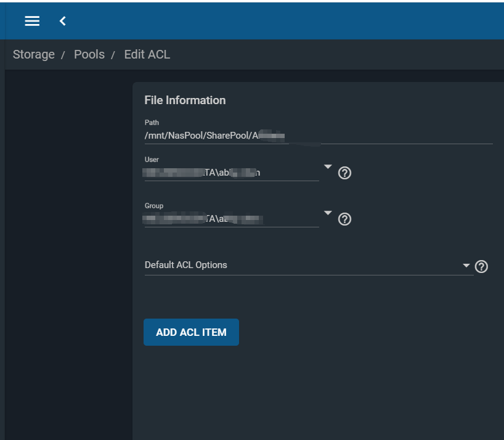Collapse sidebar with the back chevron

coord(63,21)
